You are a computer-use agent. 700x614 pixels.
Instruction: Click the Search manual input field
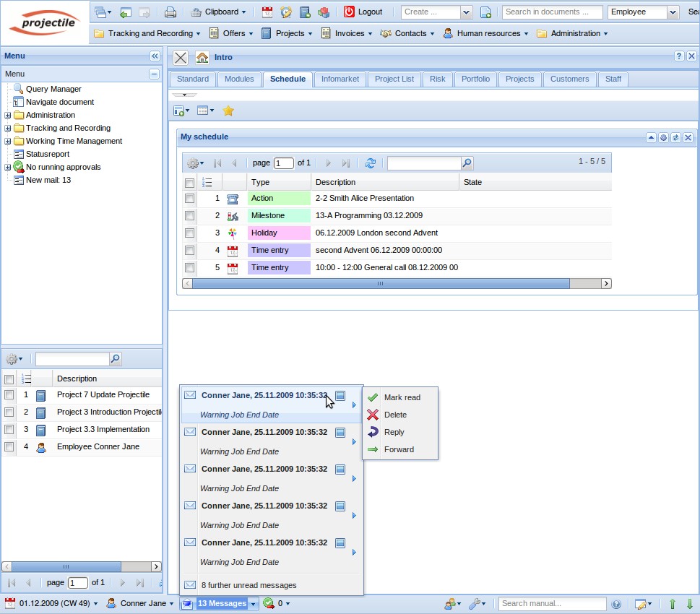pyautogui.click(x=553, y=604)
